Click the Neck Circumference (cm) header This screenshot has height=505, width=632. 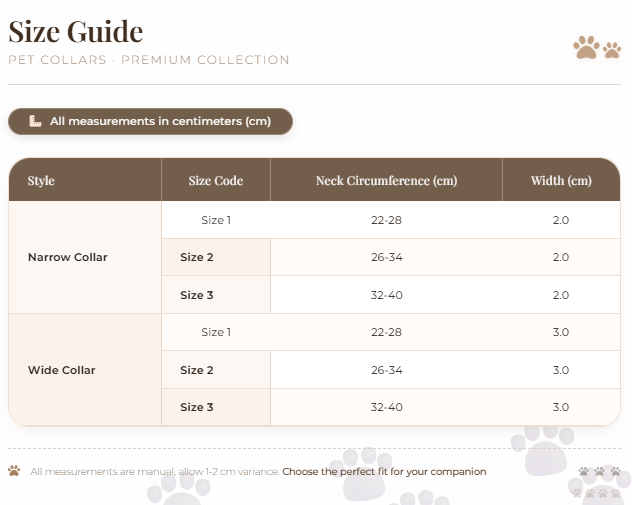[386, 180]
